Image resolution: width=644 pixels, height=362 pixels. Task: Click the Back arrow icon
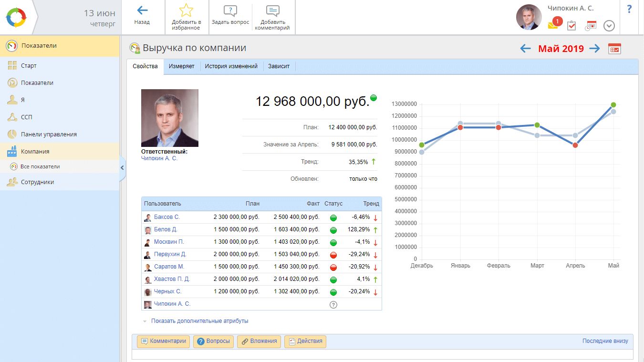pos(142,10)
